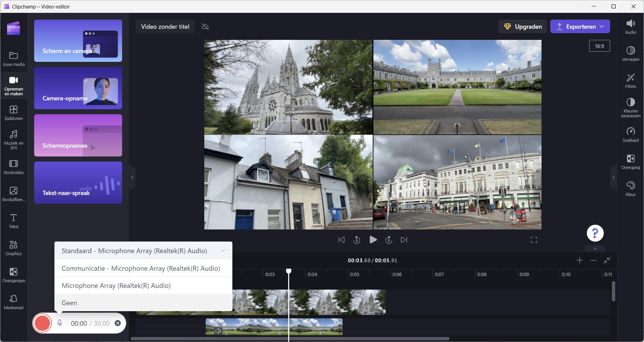Viewport: 644px width, 342px height.
Task: Open the Overgang transition panel
Action: point(630,162)
